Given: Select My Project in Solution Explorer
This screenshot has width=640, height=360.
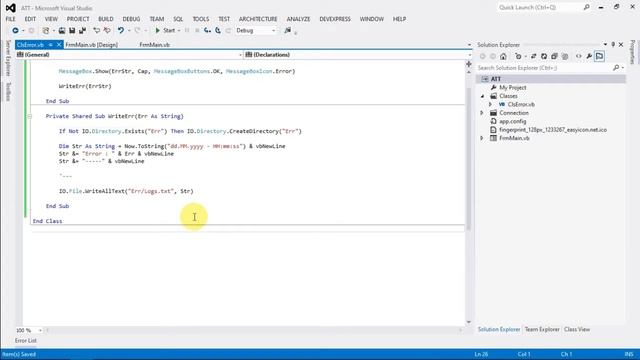Looking at the screenshot, I should click(x=513, y=87).
